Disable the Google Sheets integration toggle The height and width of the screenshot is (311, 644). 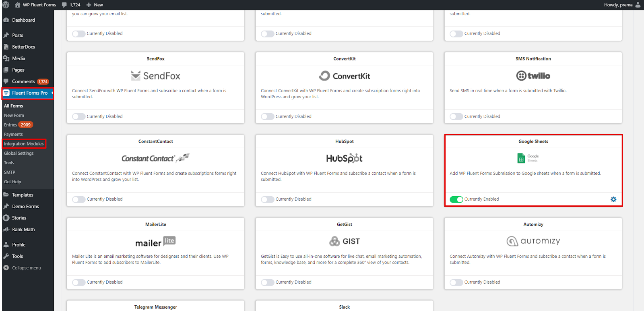click(456, 199)
